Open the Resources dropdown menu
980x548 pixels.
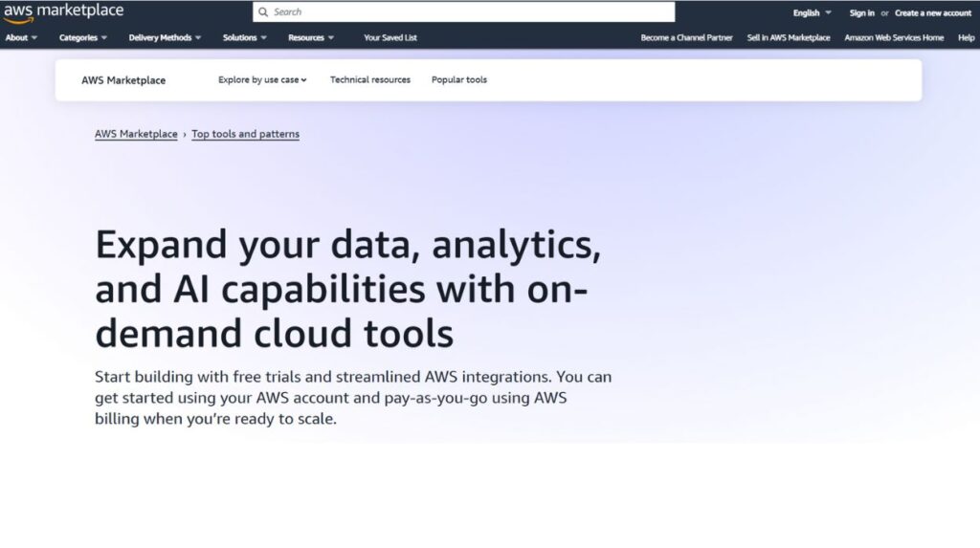pyautogui.click(x=311, y=37)
